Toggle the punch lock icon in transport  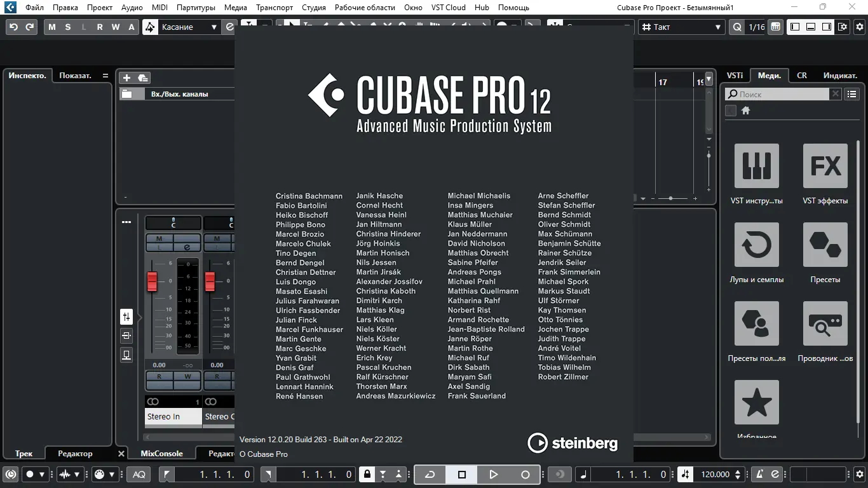click(367, 475)
